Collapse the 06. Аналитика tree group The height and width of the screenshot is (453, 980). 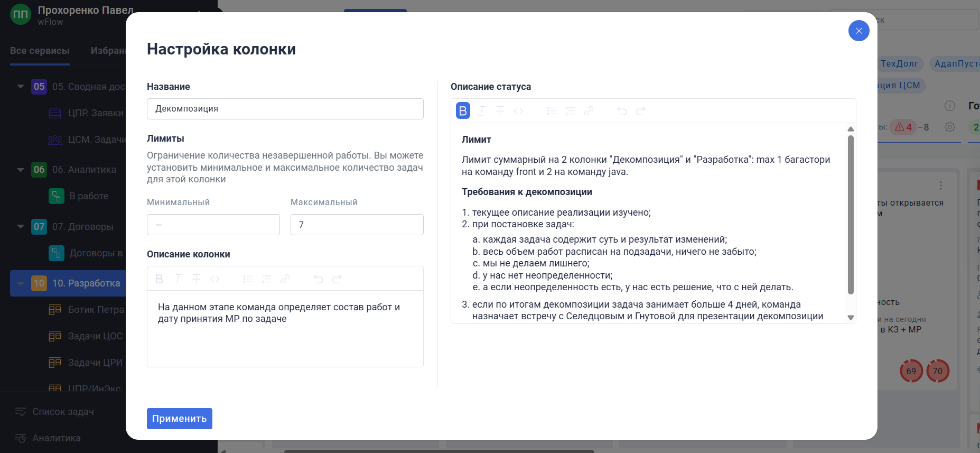pos(21,170)
